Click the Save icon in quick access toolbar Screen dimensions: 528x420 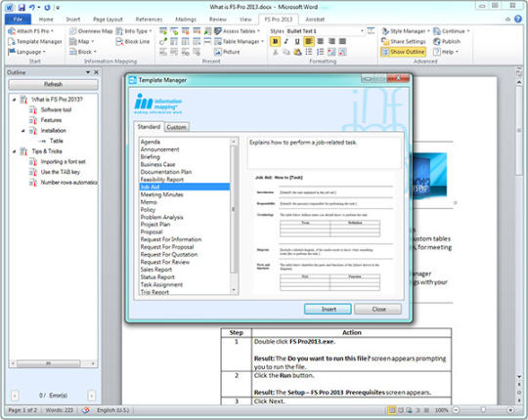click(22, 7)
